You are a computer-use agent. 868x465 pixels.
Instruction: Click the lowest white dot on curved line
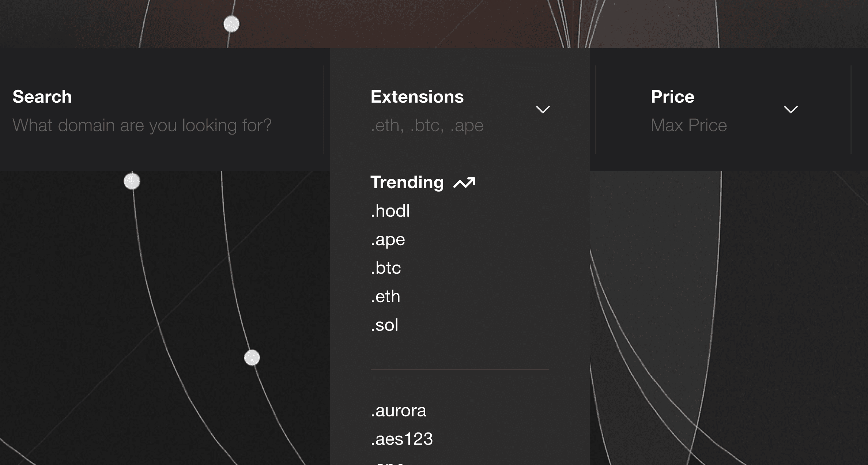(252, 358)
